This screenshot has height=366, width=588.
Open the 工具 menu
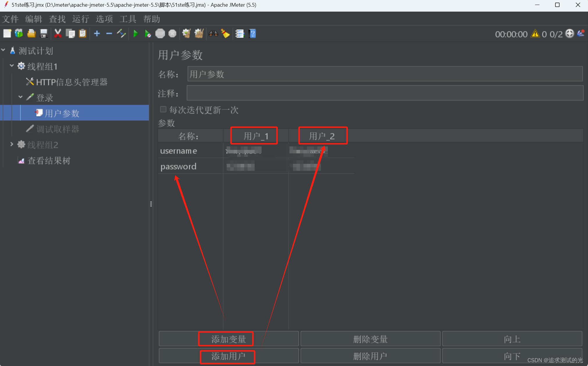(128, 19)
